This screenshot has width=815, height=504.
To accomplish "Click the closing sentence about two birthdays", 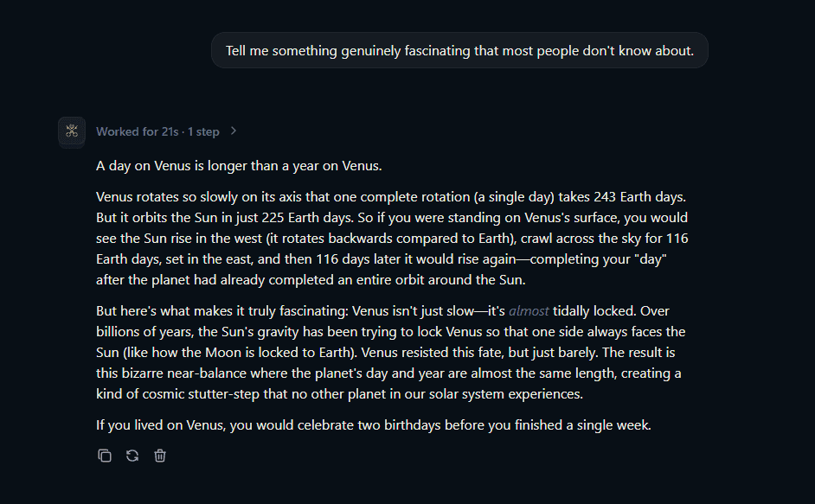I will point(373,425).
